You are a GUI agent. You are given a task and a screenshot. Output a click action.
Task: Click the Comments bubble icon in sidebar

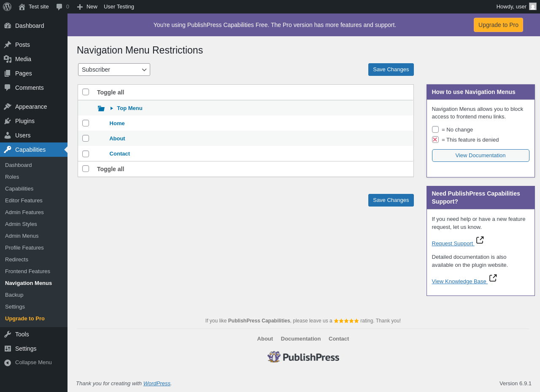[8, 88]
